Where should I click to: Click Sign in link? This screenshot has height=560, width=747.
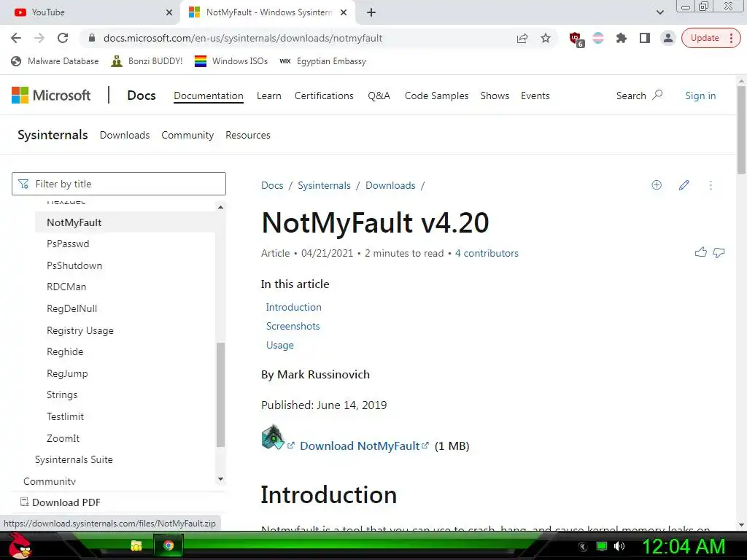click(x=700, y=96)
